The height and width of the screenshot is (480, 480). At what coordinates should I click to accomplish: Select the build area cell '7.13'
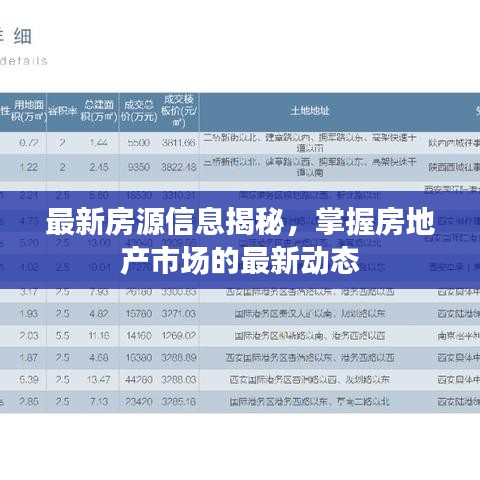[x=99, y=402]
